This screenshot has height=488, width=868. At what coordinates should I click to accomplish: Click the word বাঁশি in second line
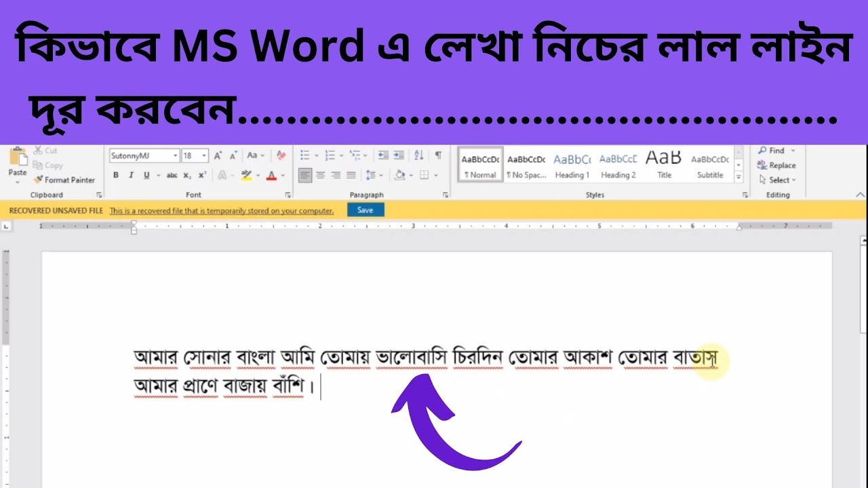(x=288, y=386)
